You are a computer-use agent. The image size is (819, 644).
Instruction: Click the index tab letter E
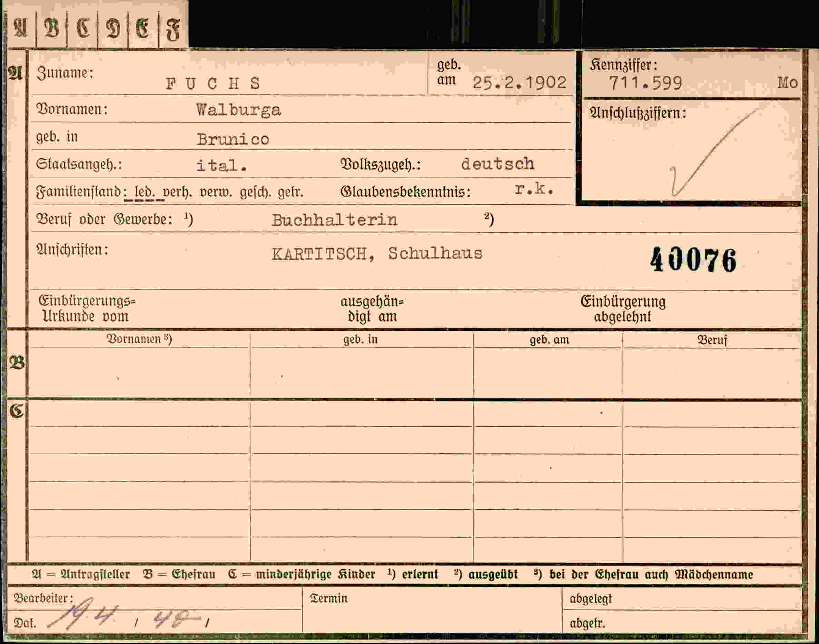pyautogui.click(x=142, y=29)
